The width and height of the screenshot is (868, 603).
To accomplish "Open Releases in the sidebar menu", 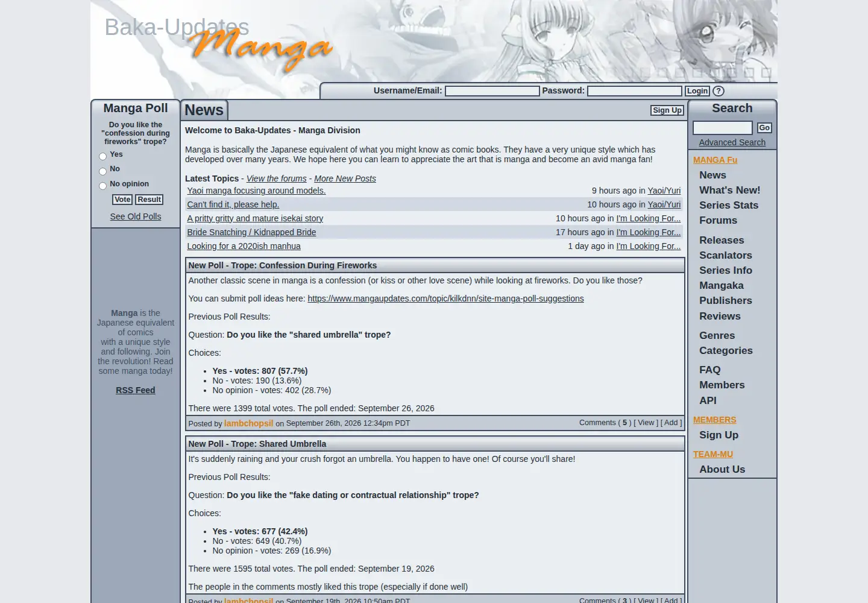I will tap(722, 240).
